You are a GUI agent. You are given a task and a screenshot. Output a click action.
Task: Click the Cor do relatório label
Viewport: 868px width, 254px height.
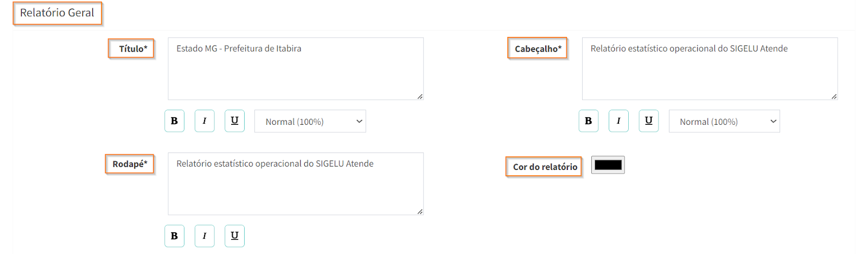[545, 167]
